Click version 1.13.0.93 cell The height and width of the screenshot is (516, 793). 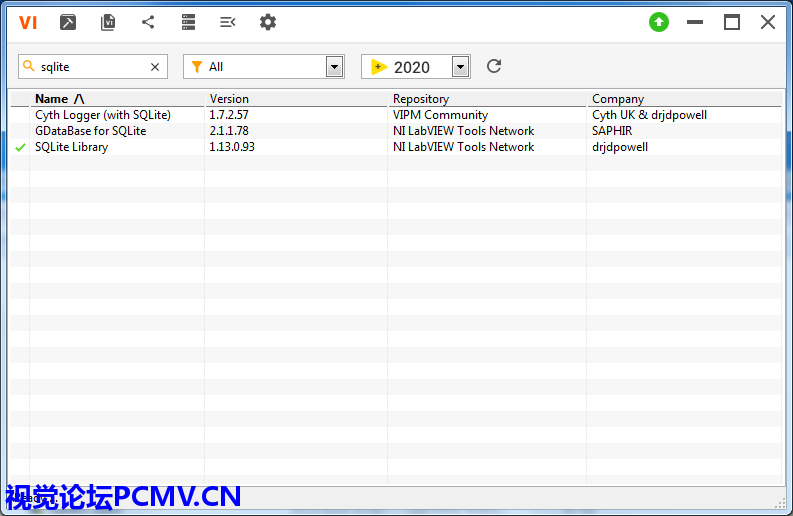232,147
